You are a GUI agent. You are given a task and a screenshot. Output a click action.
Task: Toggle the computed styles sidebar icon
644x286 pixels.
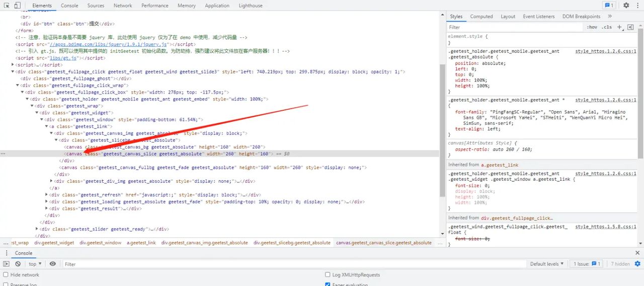coord(630,27)
